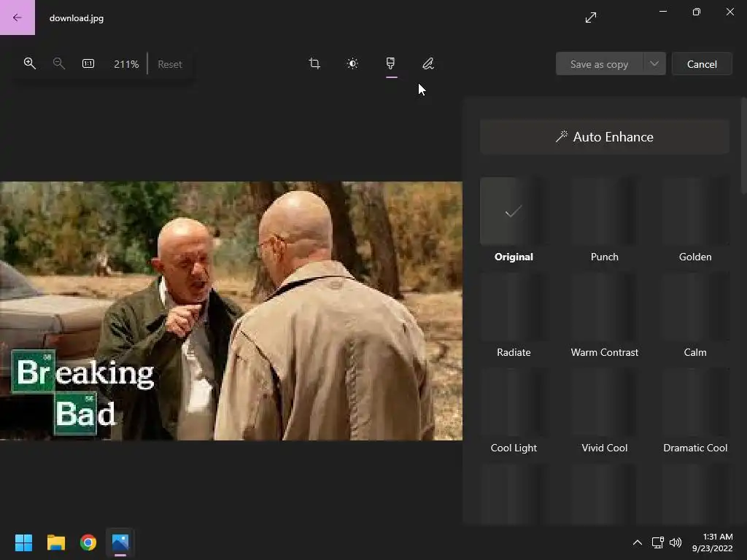The image size is (747, 560).
Task: Open the Crop tool
Action: [x=314, y=63]
